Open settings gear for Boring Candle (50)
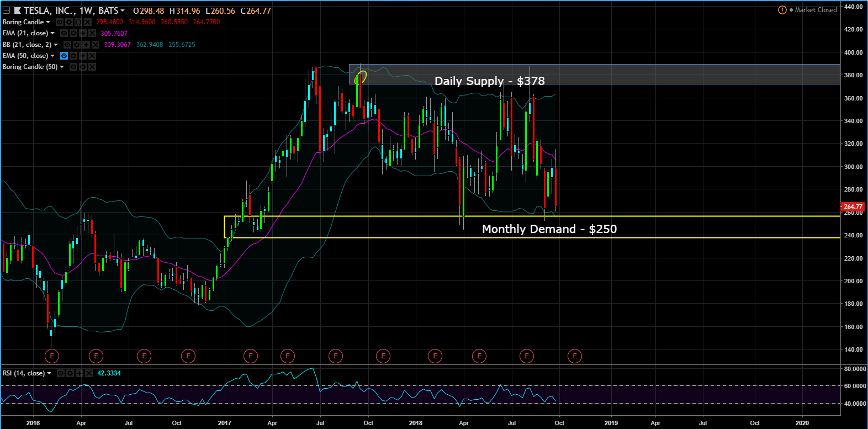 [83, 67]
